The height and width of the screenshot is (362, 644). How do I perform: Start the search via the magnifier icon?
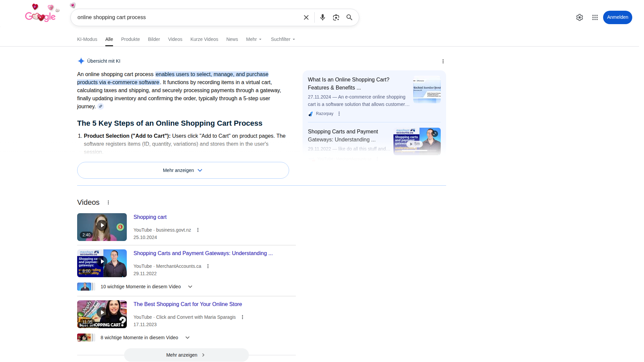coord(349,17)
